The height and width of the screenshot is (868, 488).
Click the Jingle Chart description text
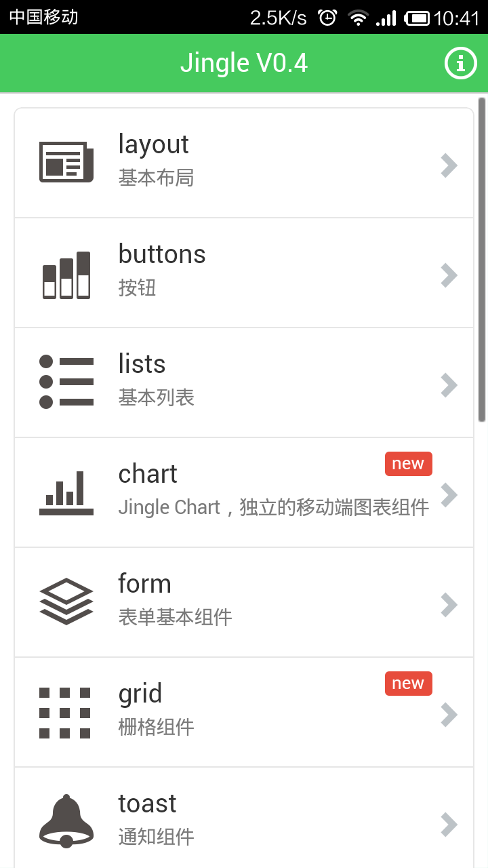[273, 507]
